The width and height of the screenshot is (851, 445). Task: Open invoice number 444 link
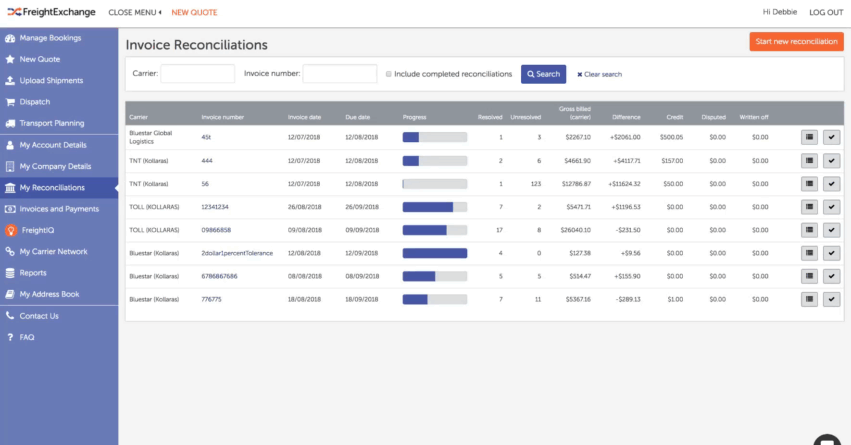[207, 161]
